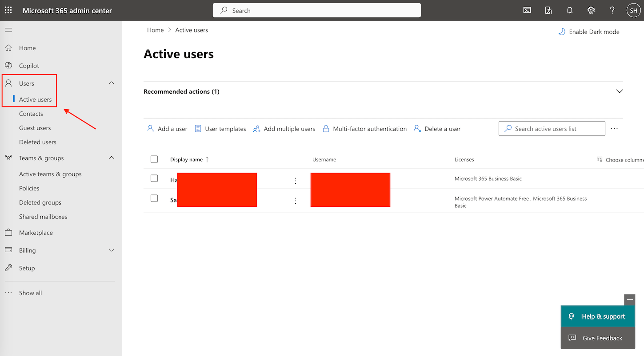The width and height of the screenshot is (644, 356).
Task: Open Multi-factor authentication
Action: (364, 129)
